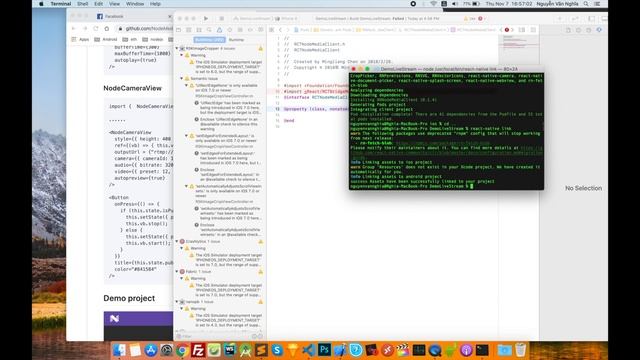Click the yellow warning count in Xcode activity bar

click(469, 18)
